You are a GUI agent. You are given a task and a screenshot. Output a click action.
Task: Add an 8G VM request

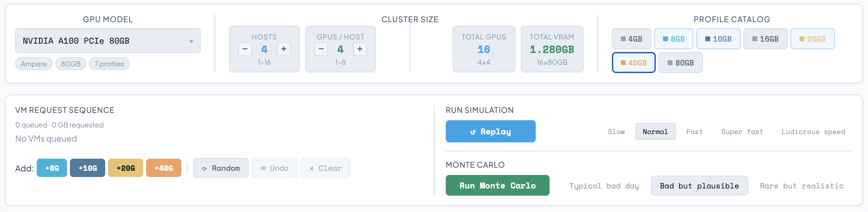pyautogui.click(x=52, y=168)
